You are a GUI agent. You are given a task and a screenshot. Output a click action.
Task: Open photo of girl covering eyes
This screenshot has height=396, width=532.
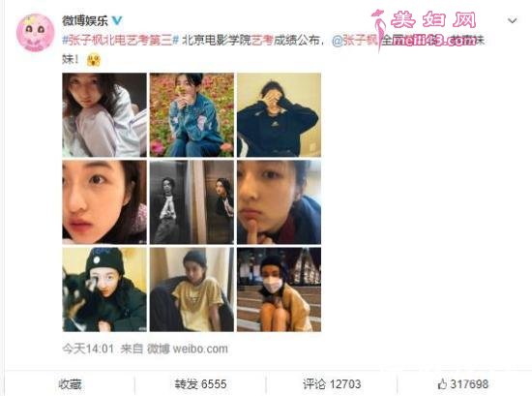click(x=279, y=115)
